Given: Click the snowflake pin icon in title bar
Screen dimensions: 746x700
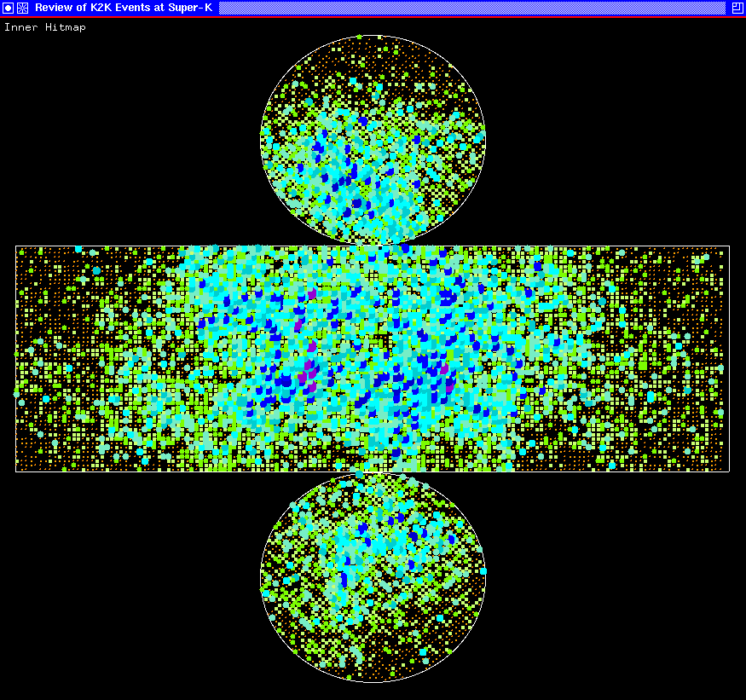Looking at the screenshot, I should click(x=22, y=8).
